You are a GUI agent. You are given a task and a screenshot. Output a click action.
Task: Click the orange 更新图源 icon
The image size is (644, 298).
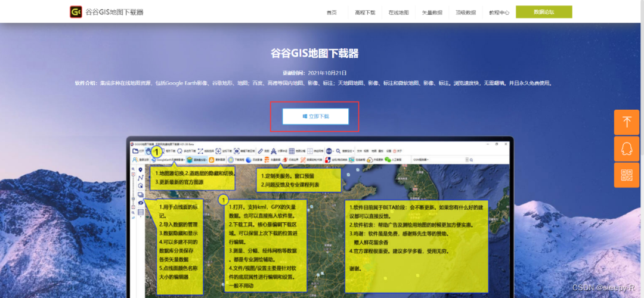[212, 160]
